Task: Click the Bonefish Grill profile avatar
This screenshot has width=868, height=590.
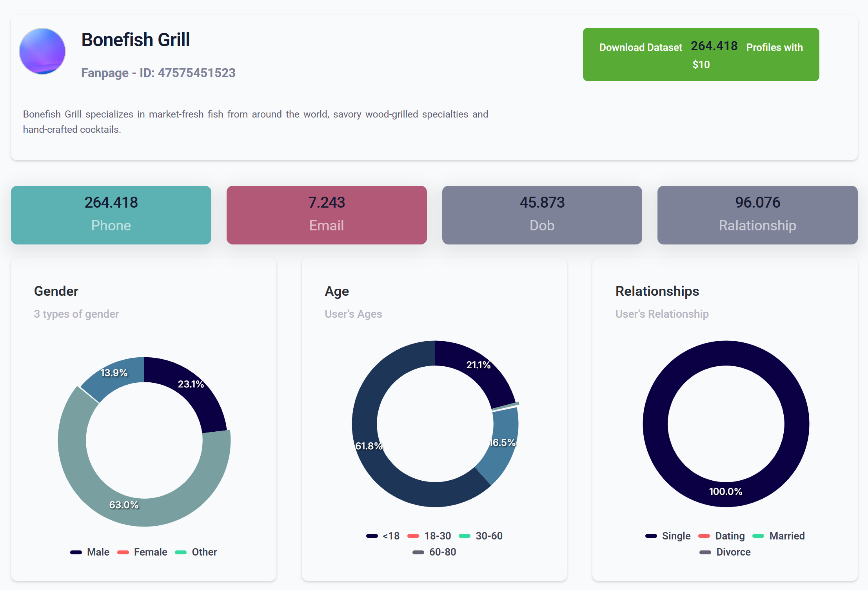Action: (x=42, y=51)
